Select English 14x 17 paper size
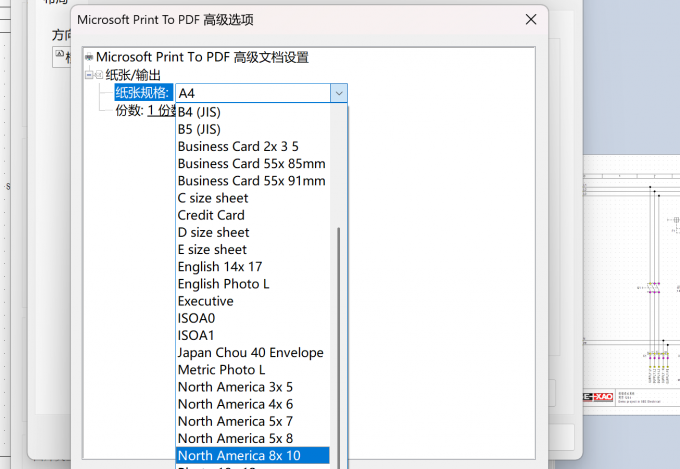 coord(253,267)
